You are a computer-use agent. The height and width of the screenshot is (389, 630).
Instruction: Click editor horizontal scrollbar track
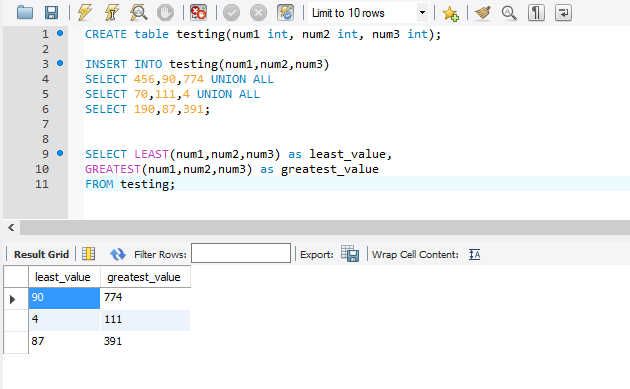point(325,227)
